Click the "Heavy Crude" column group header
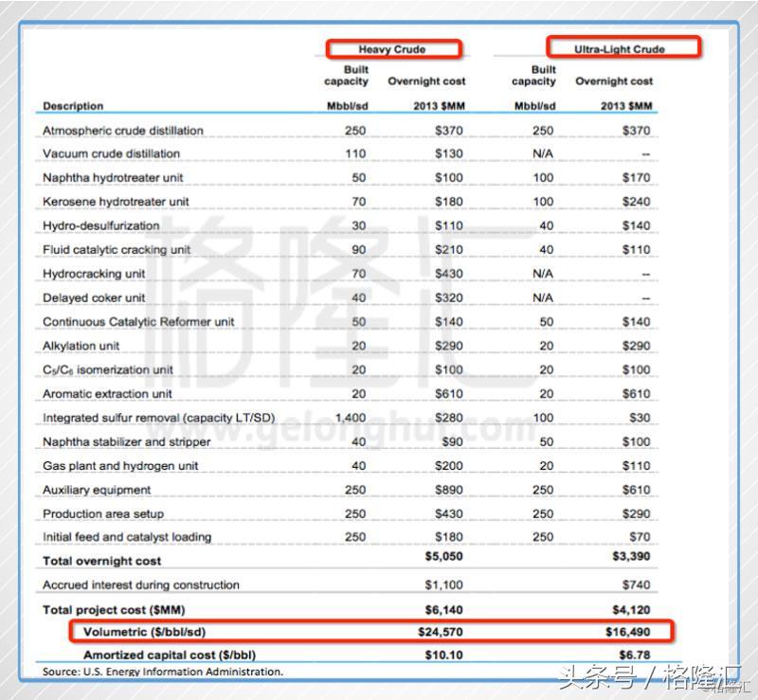Image resolution: width=758 pixels, height=700 pixels. click(392, 49)
